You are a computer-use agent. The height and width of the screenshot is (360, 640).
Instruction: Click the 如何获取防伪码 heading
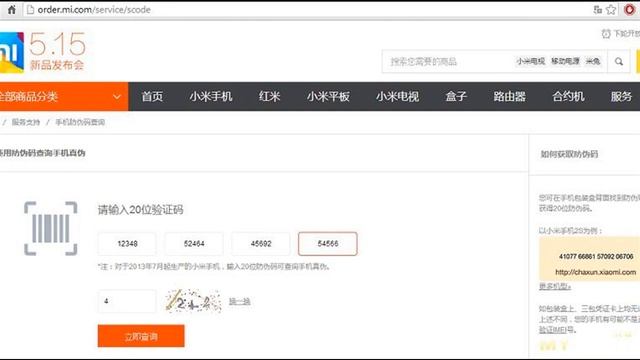569,154
